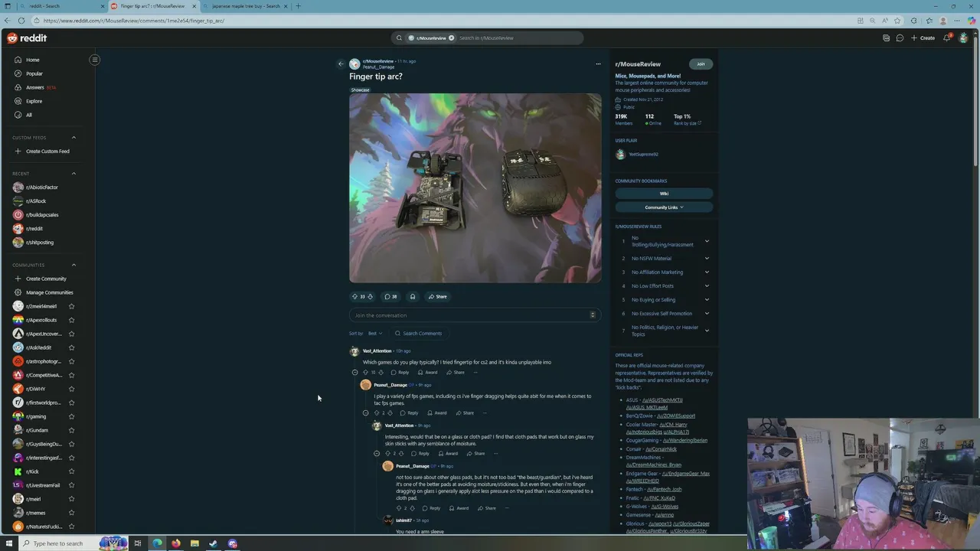Favorite r/Gundam with its star
Screen dimensions: 980x551
pos(71,430)
